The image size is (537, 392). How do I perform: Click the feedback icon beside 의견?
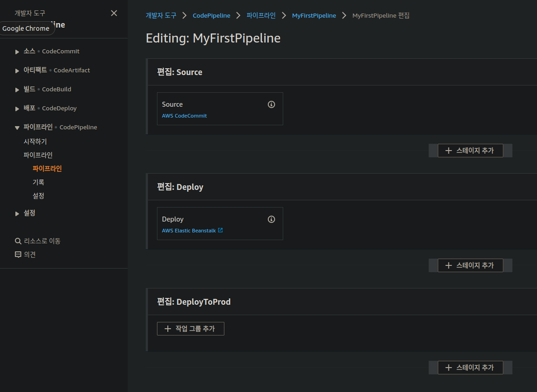pos(18,255)
